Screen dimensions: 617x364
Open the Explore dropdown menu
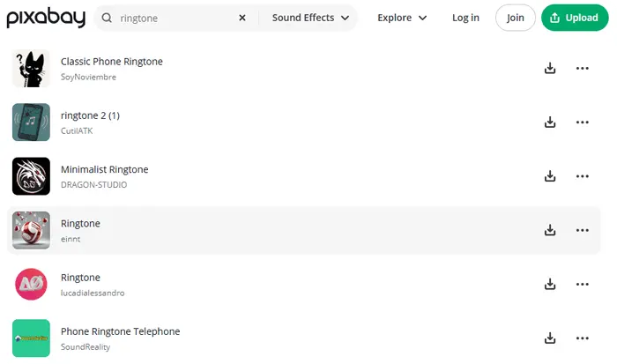click(402, 18)
